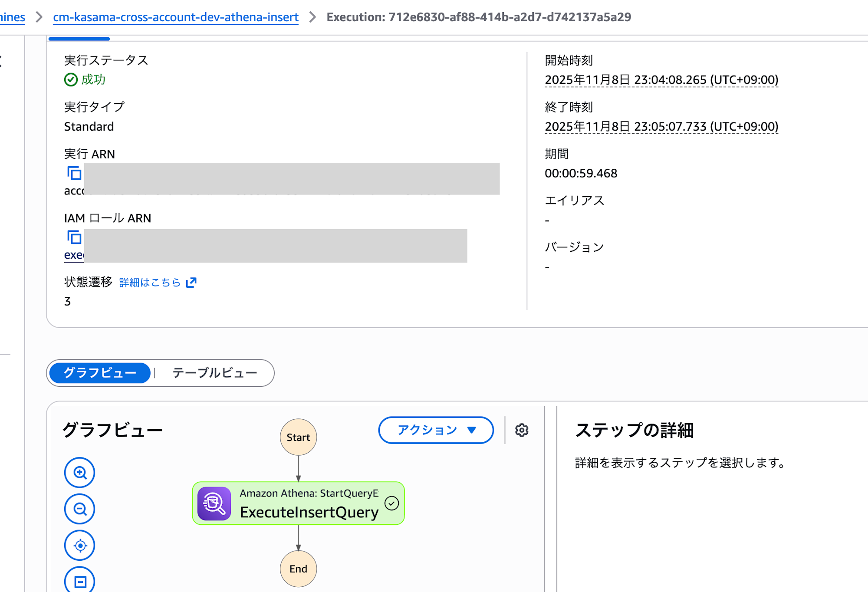Click the active blue tab indicator bar
The height and width of the screenshot is (592, 868).
click(x=79, y=39)
